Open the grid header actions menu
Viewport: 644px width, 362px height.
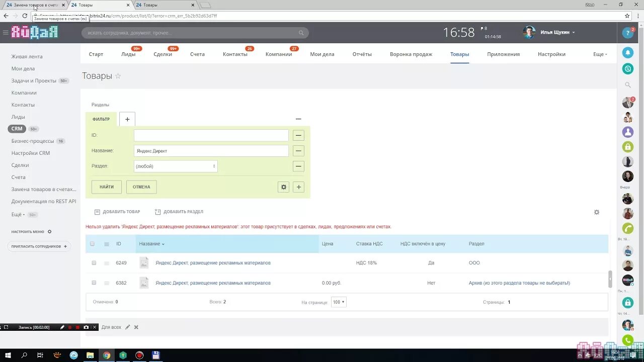(106, 244)
